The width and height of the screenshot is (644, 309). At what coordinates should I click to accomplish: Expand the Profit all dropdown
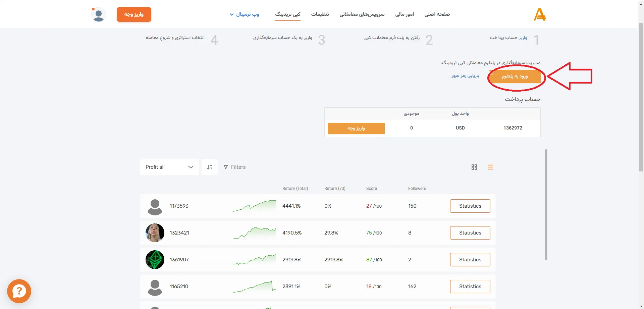pyautogui.click(x=191, y=167)
